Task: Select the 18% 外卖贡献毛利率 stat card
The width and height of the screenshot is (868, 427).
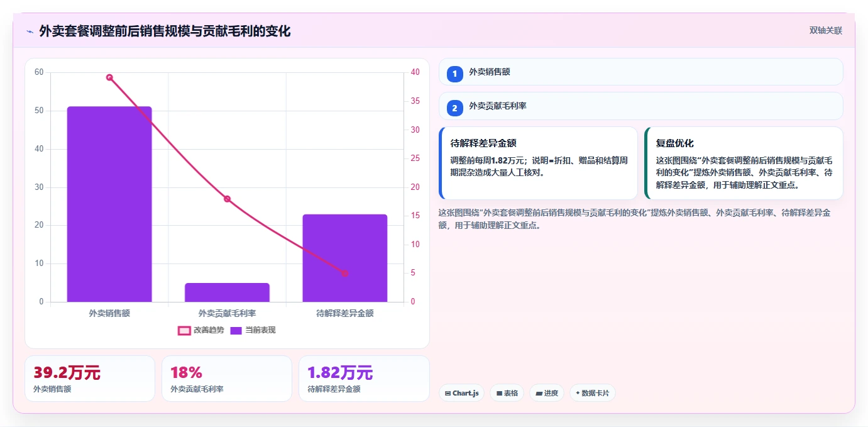Action: tap(227, 379)
